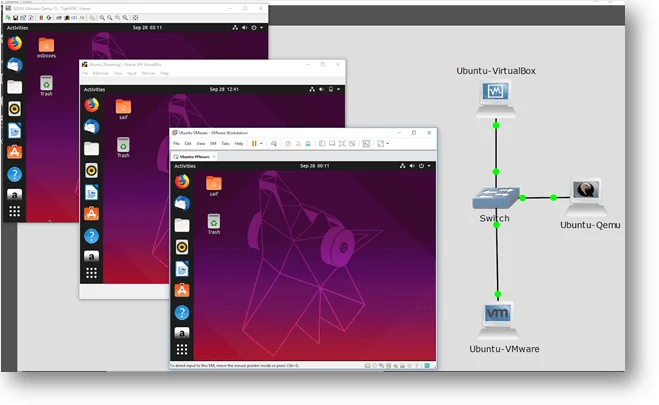659x405 pixels.
Task: Open Thunderbird in the VMware Ubuntu dock
Action: tap(182, 203)
